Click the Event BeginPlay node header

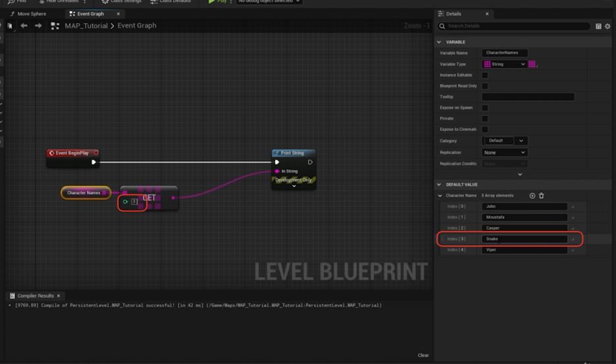click(72, 153)
